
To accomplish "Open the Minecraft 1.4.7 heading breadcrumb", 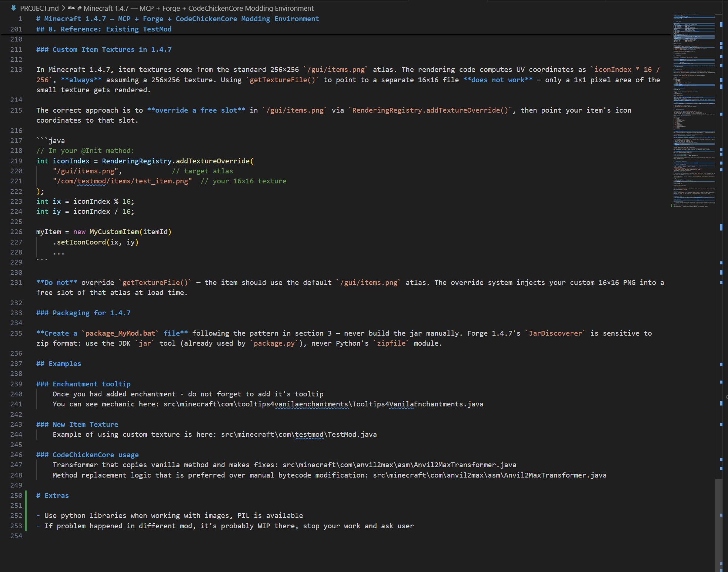I will tap(195, 8).
